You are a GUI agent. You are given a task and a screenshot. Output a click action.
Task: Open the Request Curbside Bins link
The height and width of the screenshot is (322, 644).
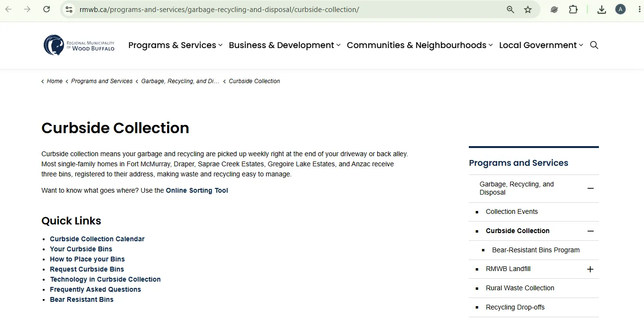87,269
